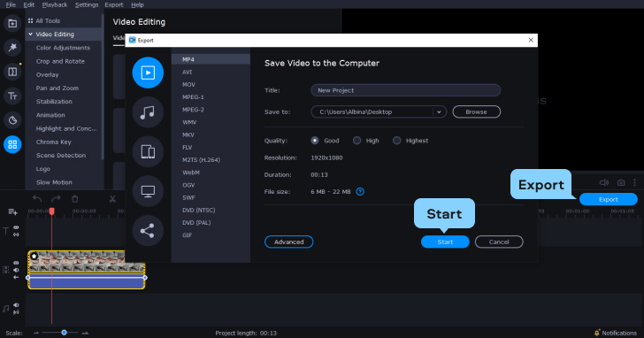The height and width of the screenshot is (338, 644).
Task: Click the Delete trash icon on timeline
Action: (74, 199)
